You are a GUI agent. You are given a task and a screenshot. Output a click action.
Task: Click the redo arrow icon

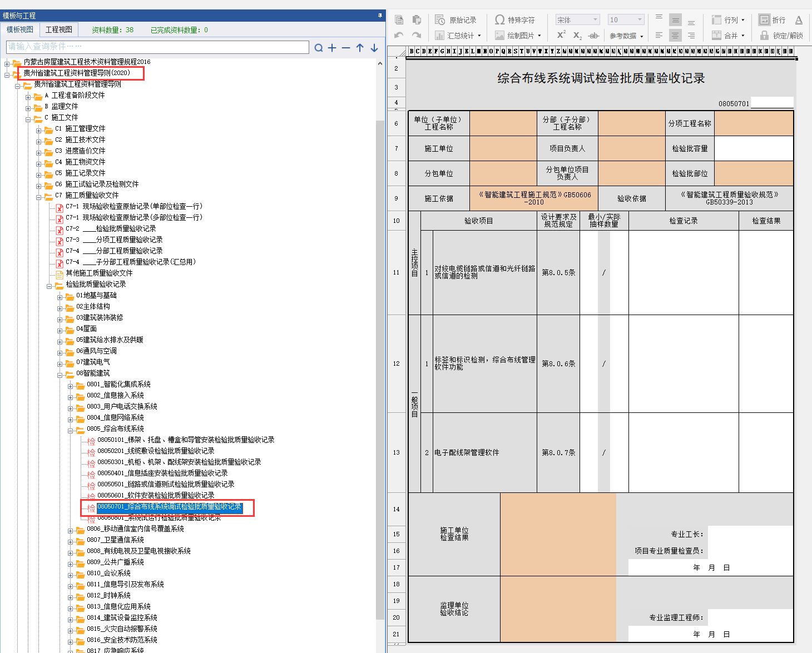pyautogui.click(x=417, y=35)
